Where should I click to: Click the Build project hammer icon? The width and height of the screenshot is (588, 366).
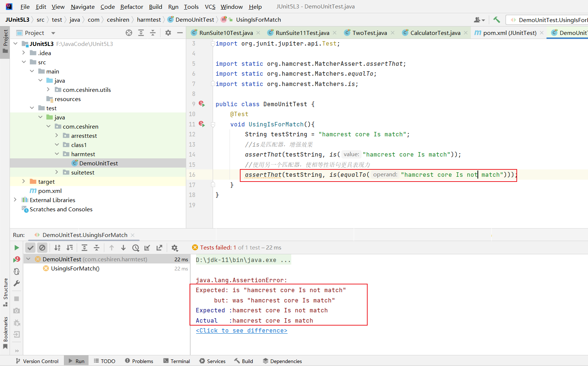tap(497, 20)
